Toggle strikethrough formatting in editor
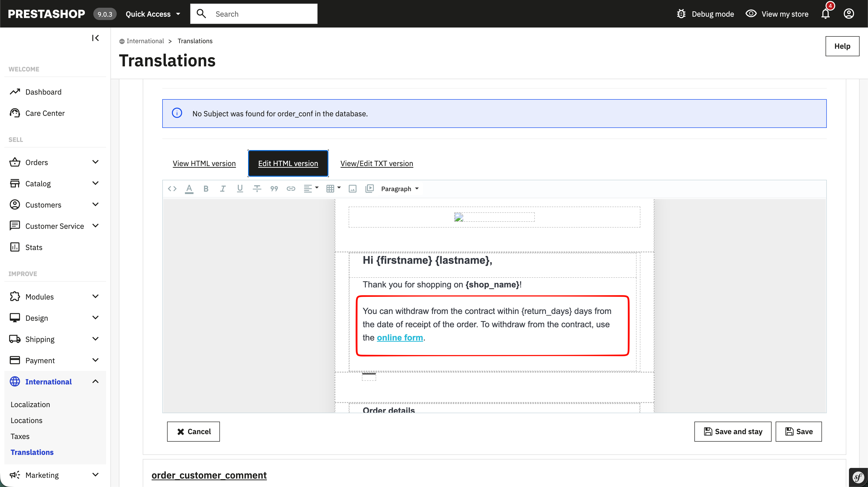The image size is (868, 487). click(x=257, y=188)
